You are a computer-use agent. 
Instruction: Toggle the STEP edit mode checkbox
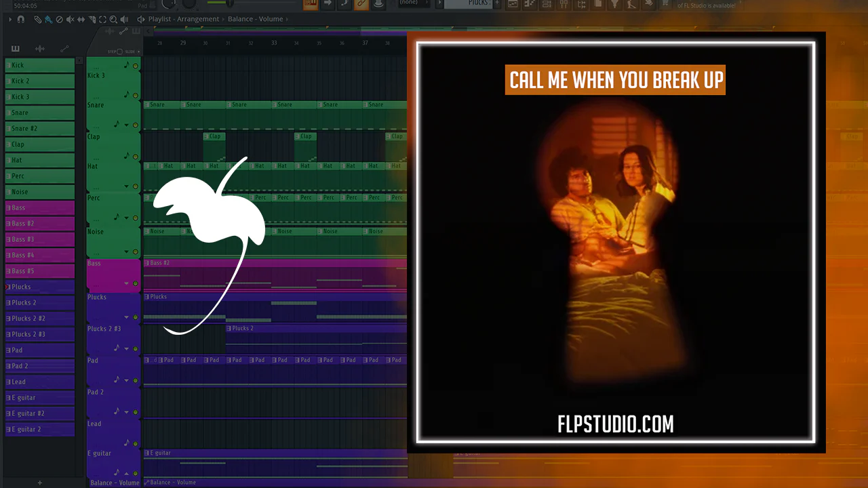pyautogui.click(x=119, y=52)
